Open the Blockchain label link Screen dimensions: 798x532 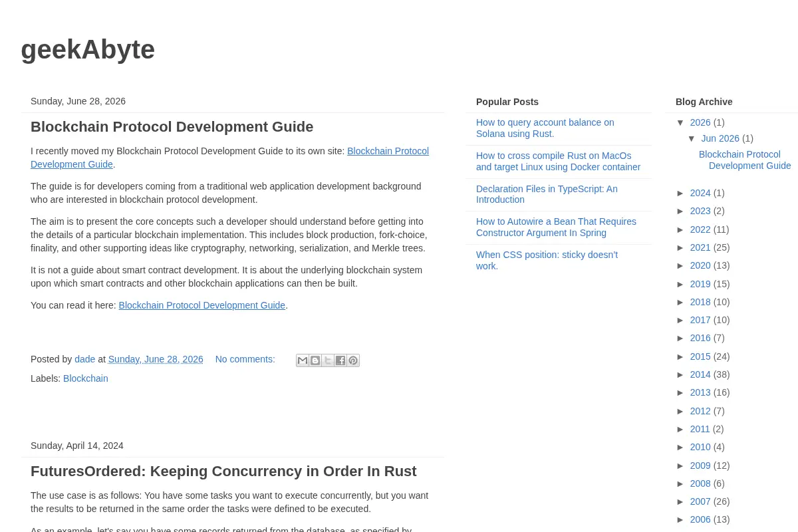point(86,378)
